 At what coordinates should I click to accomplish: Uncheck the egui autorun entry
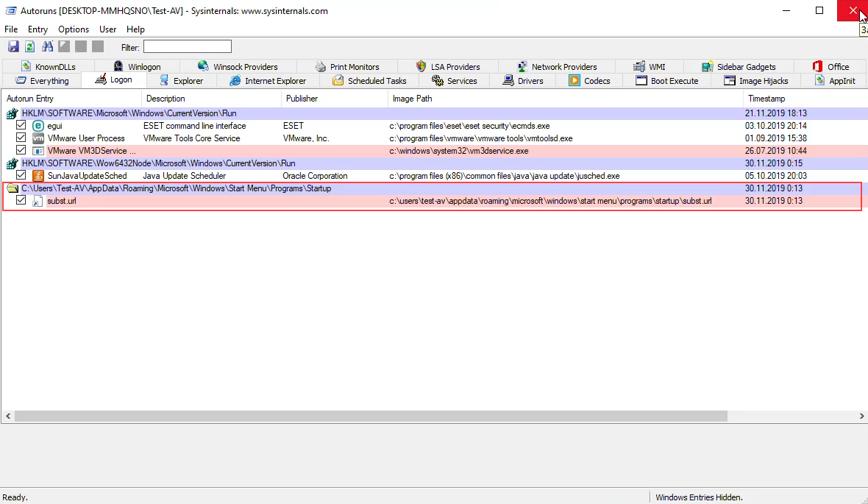(x=21, y=126)
